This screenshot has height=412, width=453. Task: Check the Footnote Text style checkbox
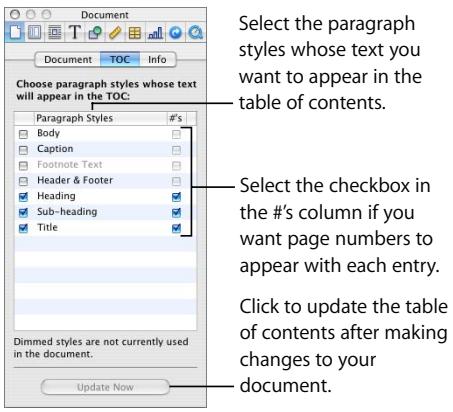tap(23, 165)
